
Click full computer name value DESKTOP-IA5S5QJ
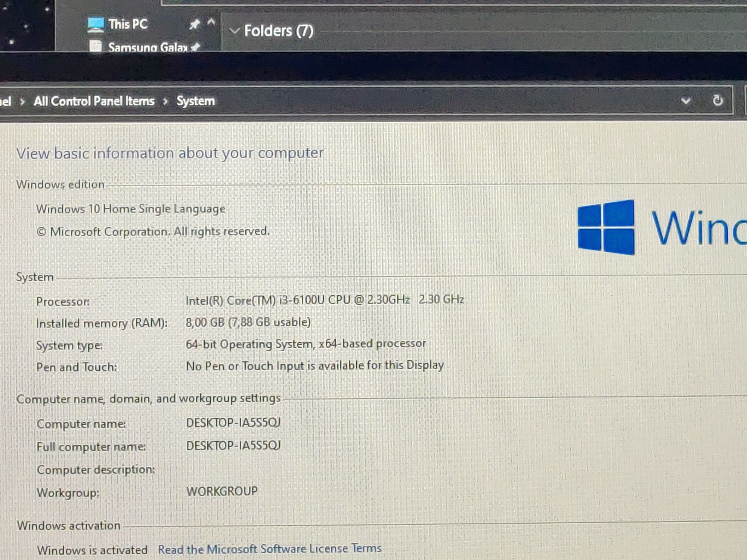coord(233,445)
